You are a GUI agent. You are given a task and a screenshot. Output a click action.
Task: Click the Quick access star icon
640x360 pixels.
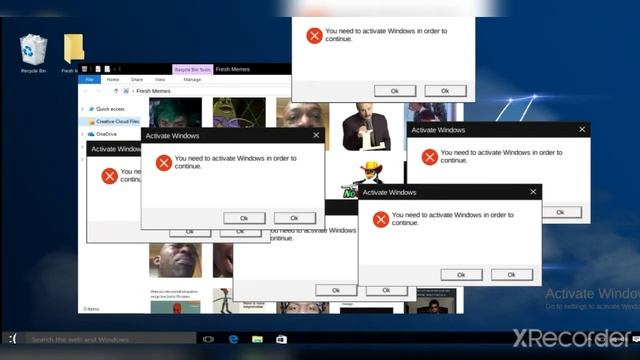[x=91, y=109]
